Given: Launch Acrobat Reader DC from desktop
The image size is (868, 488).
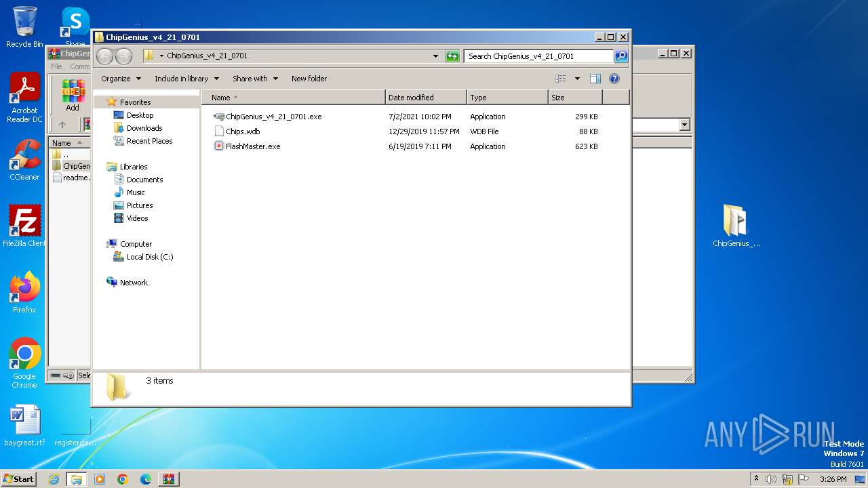Looking at the screenshot, I should coord(24,98).
